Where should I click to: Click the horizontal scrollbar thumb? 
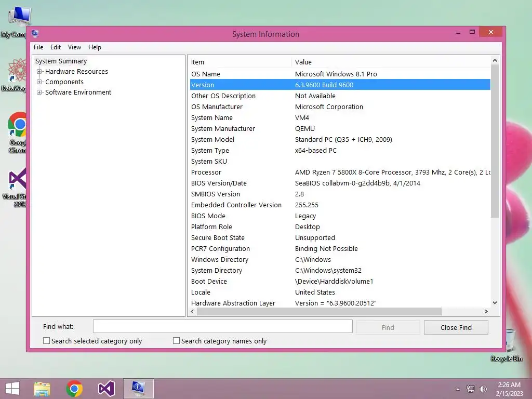320,312
